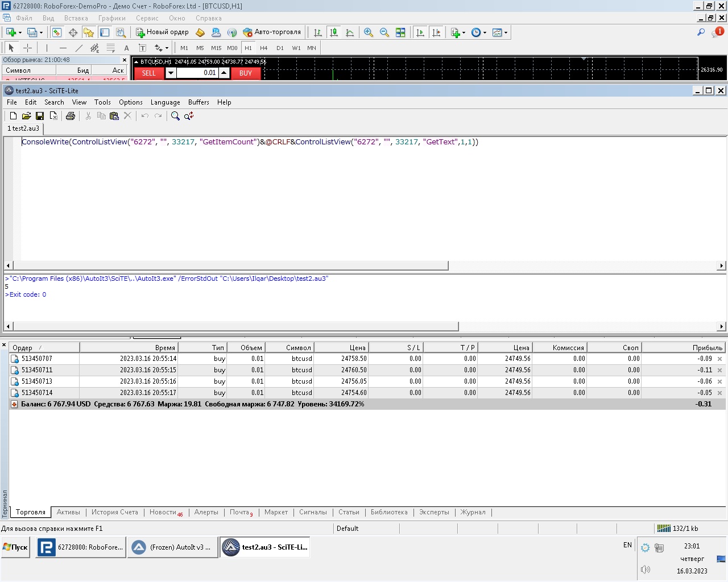Select the Fibonacci Retracement tool

[110, 48]
